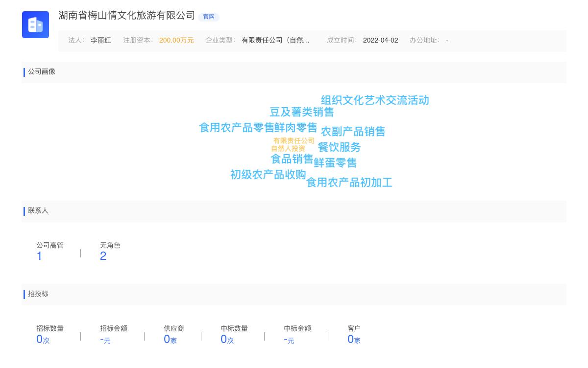Click the company name 湖南省梅山情文化旅游有限公司
The image size is (588, 368).
(124, 16)
